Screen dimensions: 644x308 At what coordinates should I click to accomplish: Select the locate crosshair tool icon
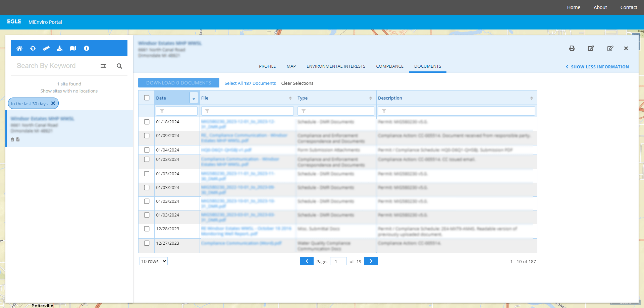[x=33, y=48]
